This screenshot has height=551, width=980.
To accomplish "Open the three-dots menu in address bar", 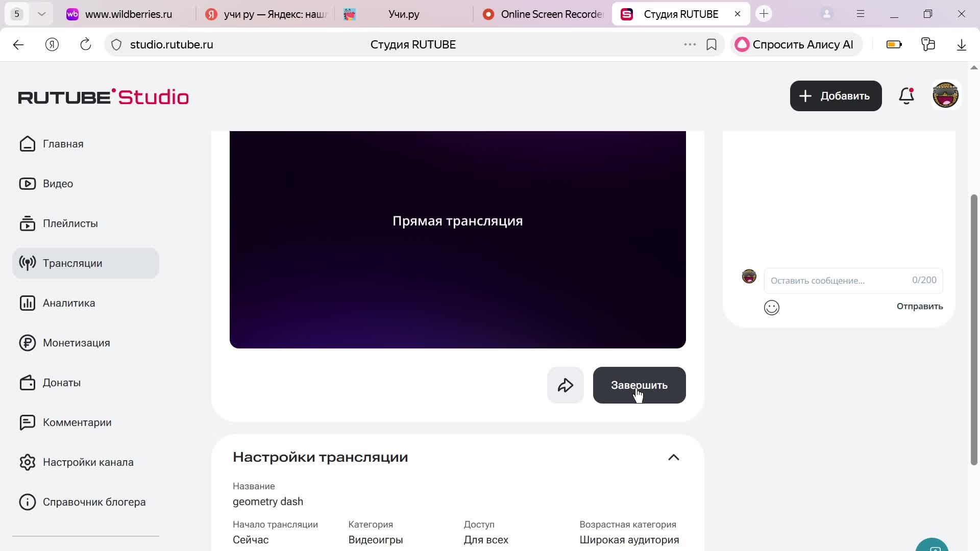I will pyautogui.click(x=690, y=45).
